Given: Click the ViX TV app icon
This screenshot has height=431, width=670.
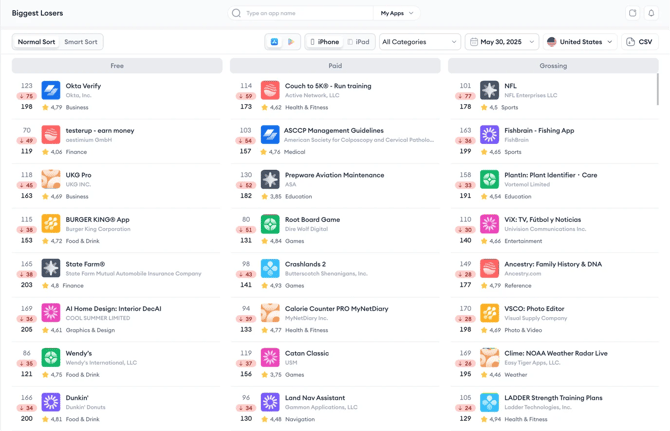Looking at the screenshot, I should [x=489, y=224].
